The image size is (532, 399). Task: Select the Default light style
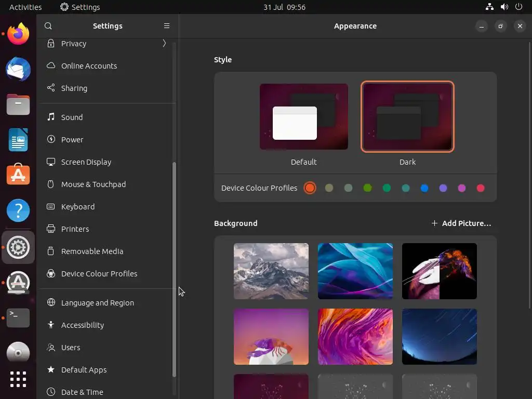(x=303, y=117)
